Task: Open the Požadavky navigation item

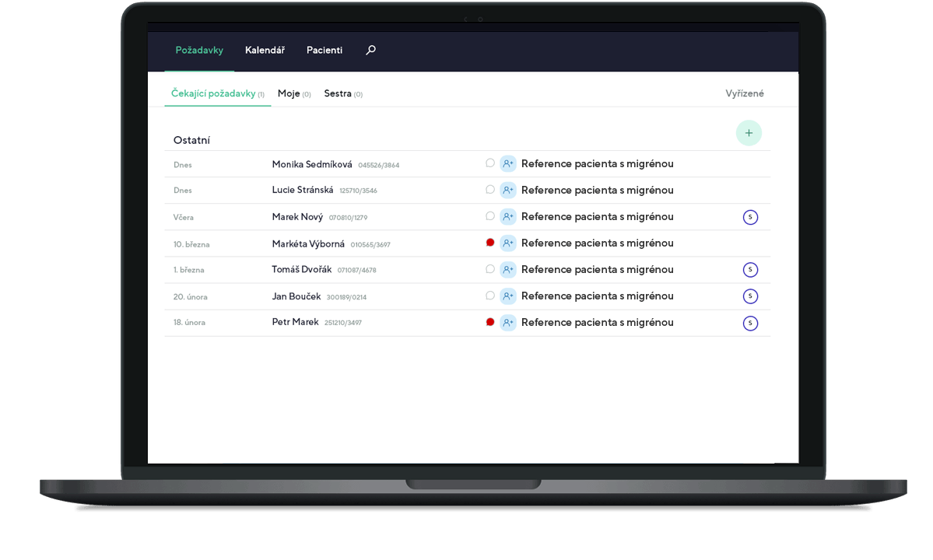Action: 199,50
